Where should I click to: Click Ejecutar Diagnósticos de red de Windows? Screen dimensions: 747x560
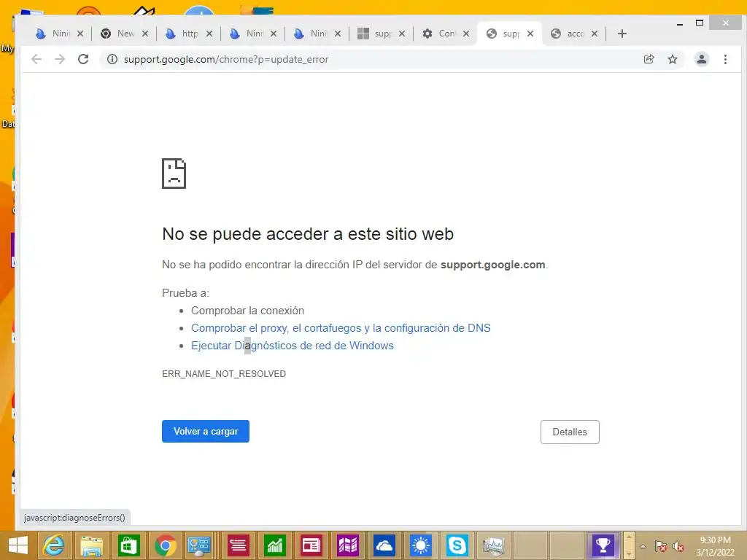coord(292,346)
